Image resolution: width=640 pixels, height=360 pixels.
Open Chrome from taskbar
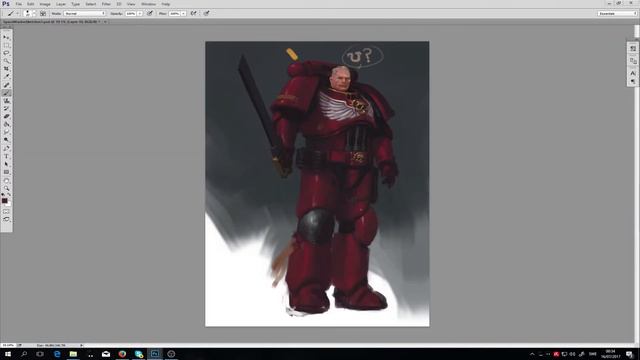[x=122, y=354]
